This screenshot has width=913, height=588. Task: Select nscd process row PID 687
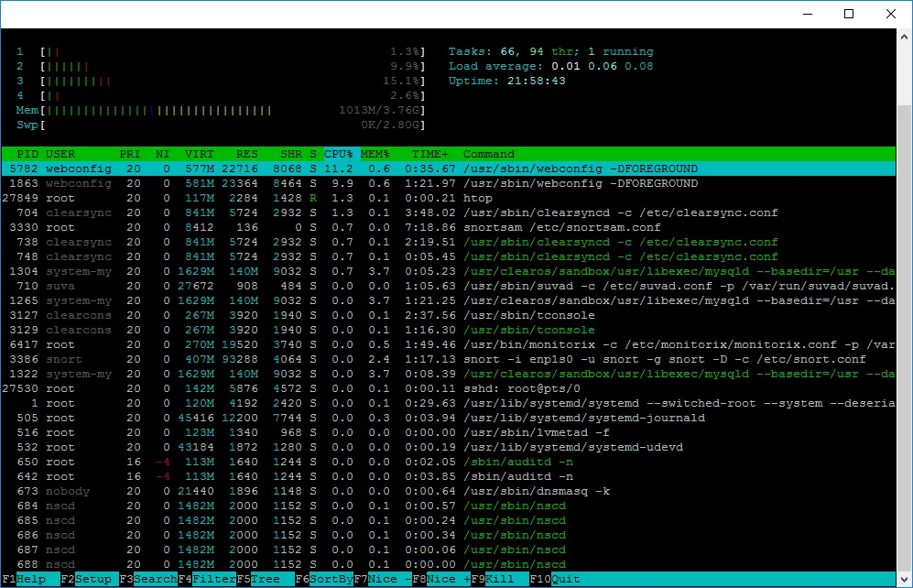pos(449,550)
